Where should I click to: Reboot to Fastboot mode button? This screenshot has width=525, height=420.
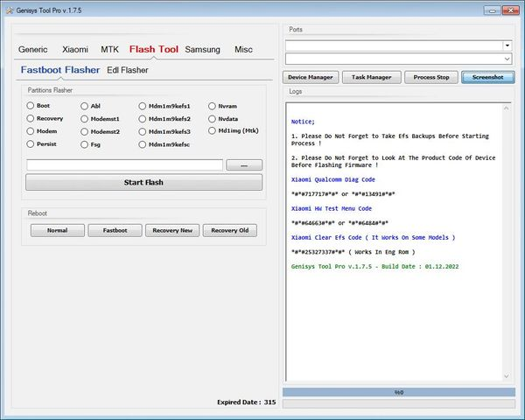tap(115, 230)
